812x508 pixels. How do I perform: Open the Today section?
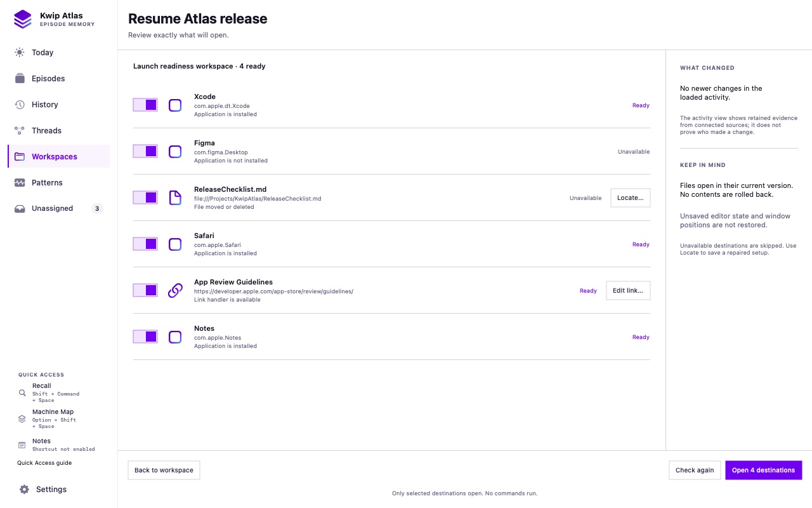(59, 53)
